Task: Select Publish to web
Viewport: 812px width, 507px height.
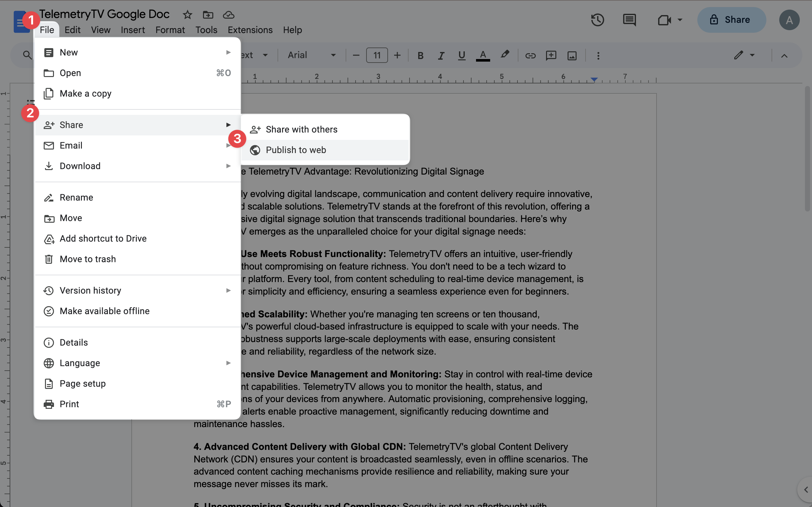Action: tap(296, 150)
